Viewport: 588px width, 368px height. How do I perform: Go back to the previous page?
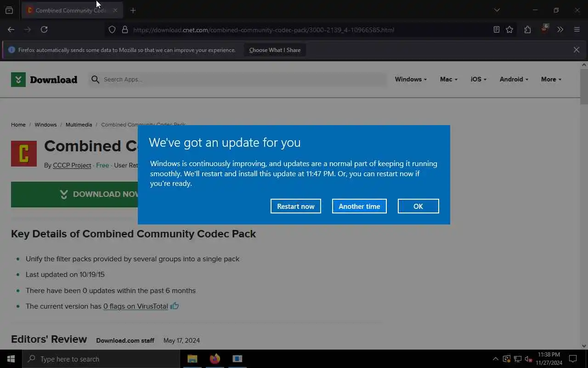click(11, 29)
